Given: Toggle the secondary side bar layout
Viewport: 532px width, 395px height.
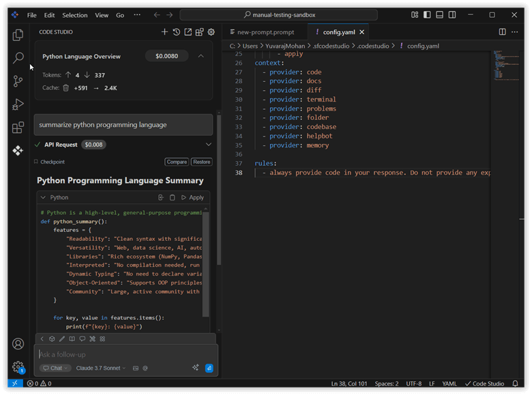Looking at the screenshot, I should coord(453,14).
